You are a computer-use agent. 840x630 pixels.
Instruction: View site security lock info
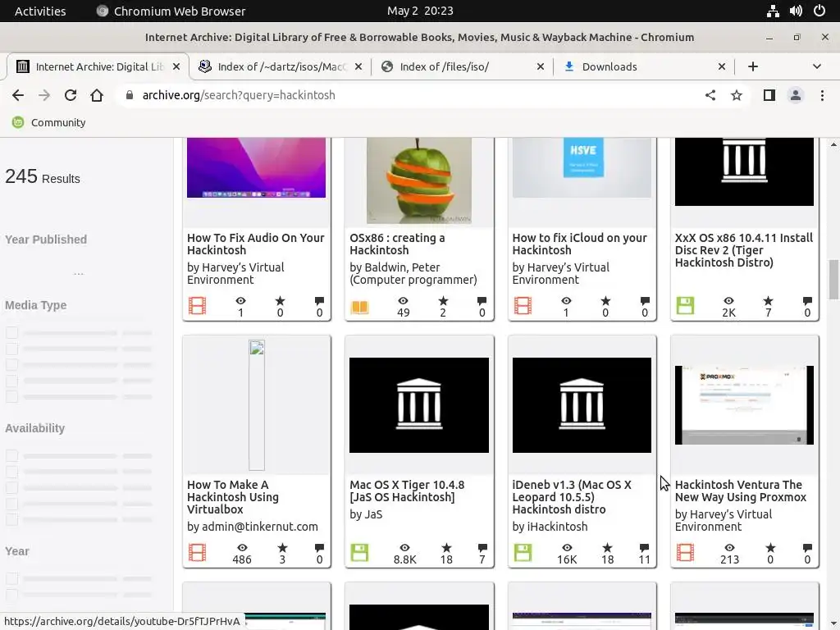pyautogui.click(x=129, y=95)
